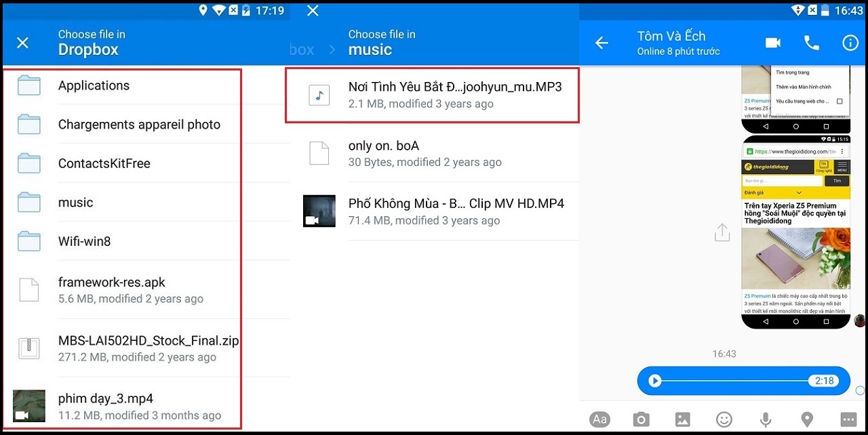Select framework-res.apk file
The width and height of the screenshot is (868, 435).
(146, 289)
